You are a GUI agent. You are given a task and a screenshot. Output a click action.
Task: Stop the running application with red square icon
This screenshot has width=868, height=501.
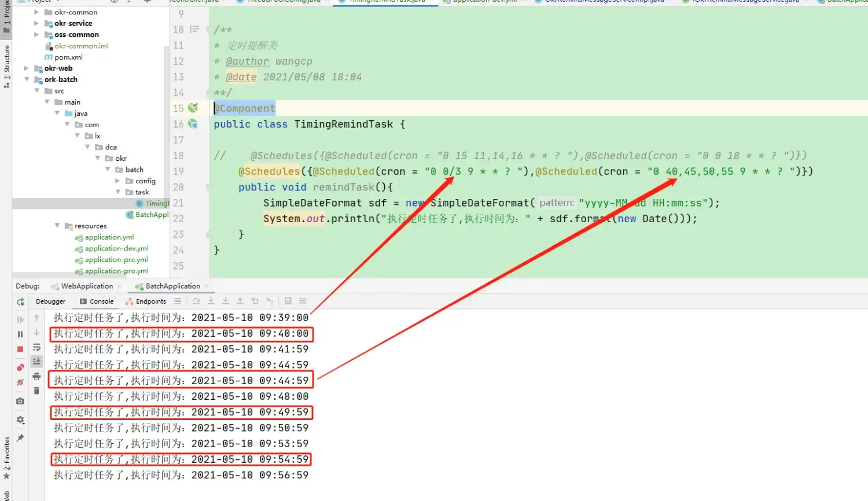click(x=20, y=348)
